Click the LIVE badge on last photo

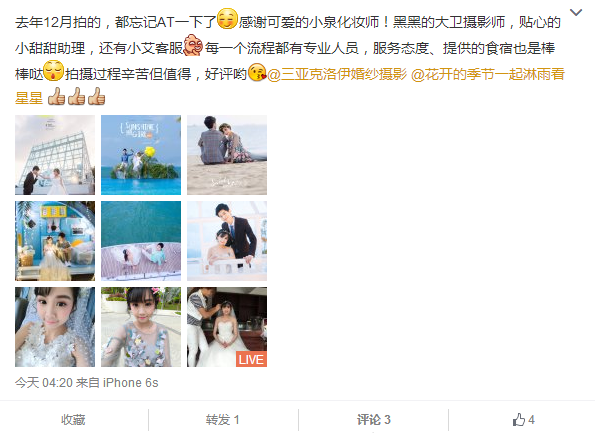tap(251, 359)
